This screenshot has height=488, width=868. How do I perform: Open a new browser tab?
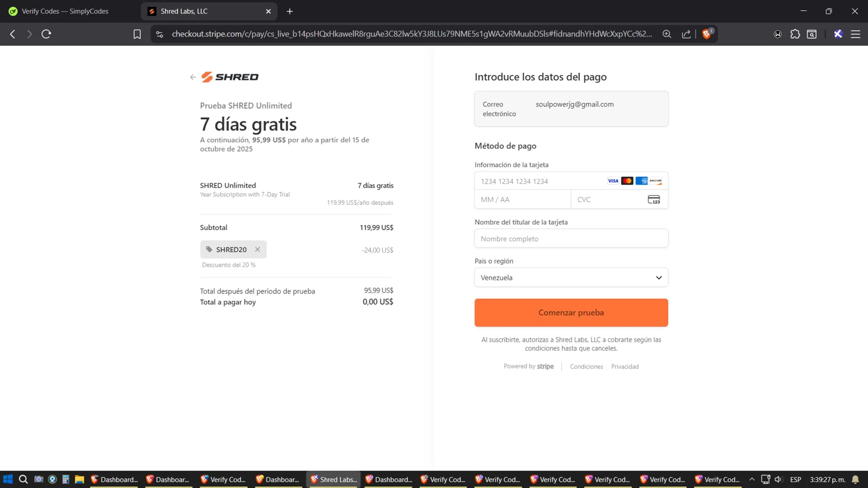(x=290, y=11)
